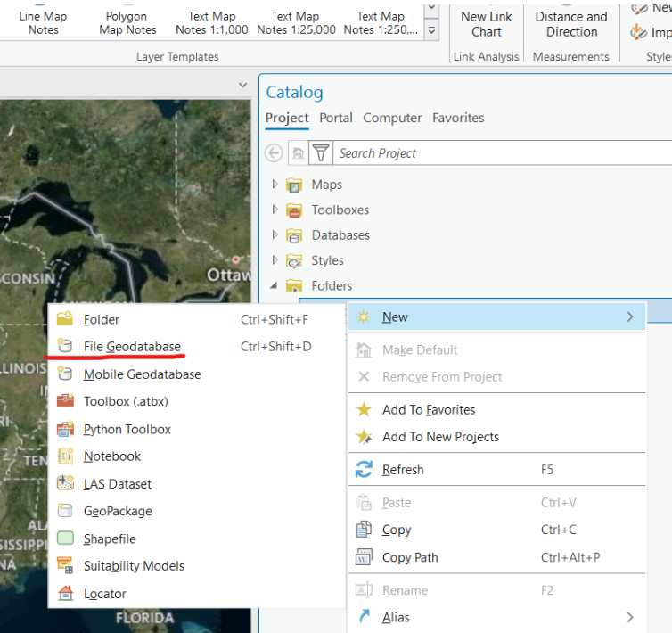Screen dimensions: 672x633
Task: Click the Catalog back arrow button
Action: coord(274,152)
